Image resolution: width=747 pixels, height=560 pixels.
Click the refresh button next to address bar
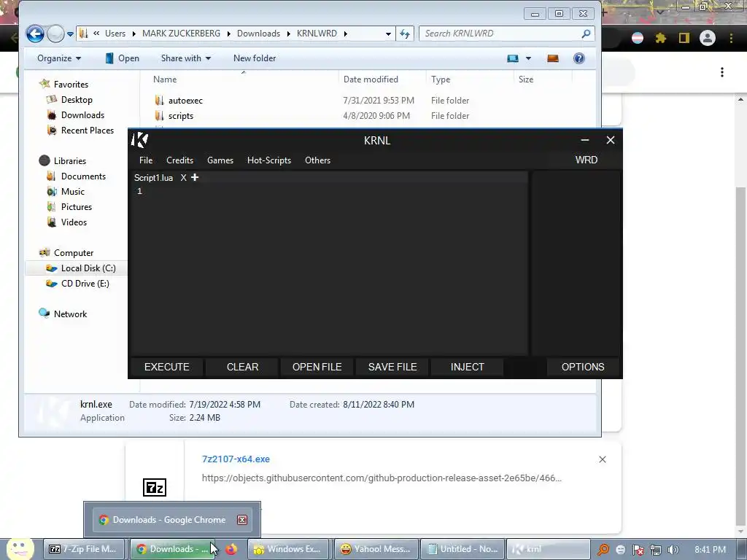[x=404, y=34]
